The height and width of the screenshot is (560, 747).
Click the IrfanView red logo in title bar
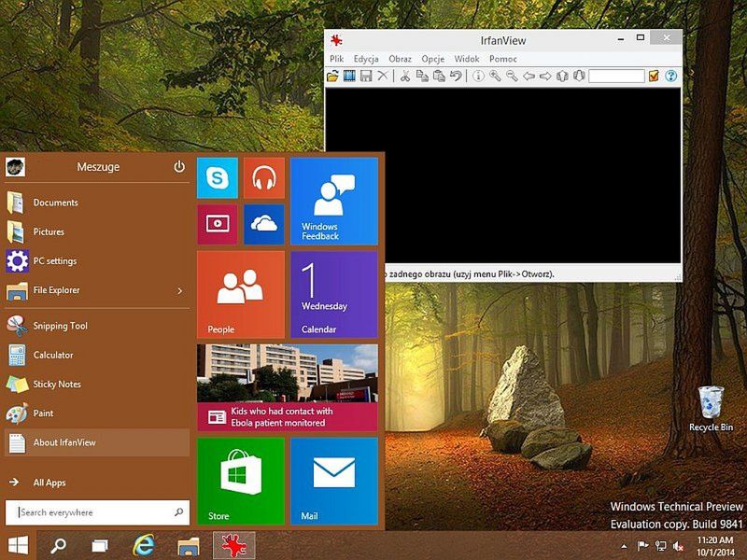pos(336,40)
